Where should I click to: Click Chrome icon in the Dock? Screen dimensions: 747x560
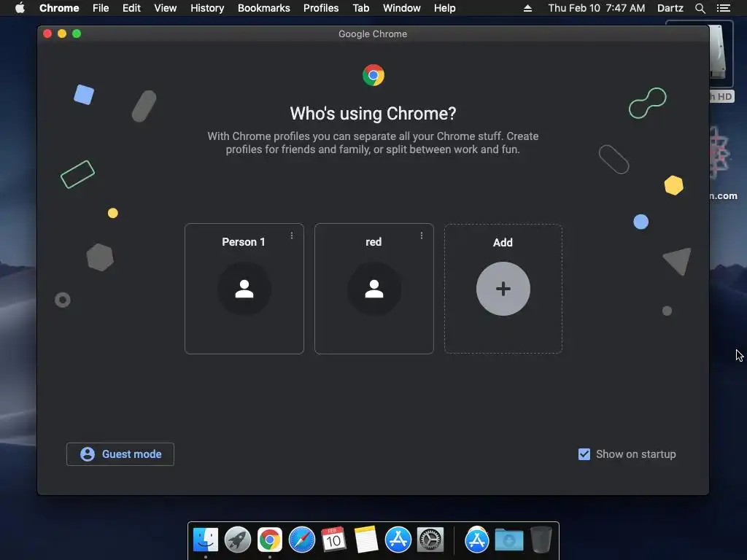[x=270, y=540]
